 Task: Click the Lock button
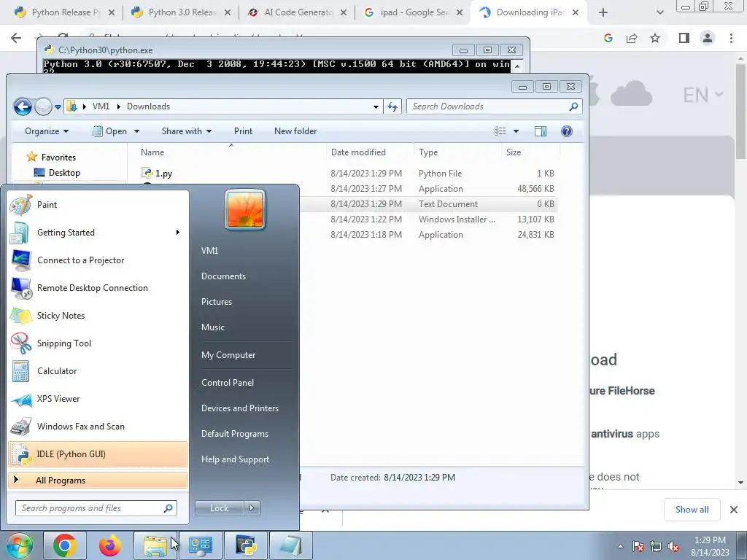click(x=220, y=508)
